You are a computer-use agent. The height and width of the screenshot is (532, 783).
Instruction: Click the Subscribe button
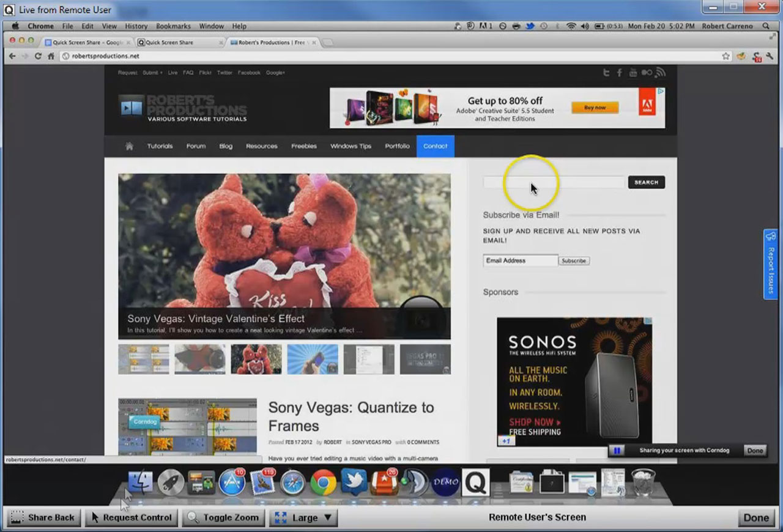pyautogui.click(x=574, y=260)
